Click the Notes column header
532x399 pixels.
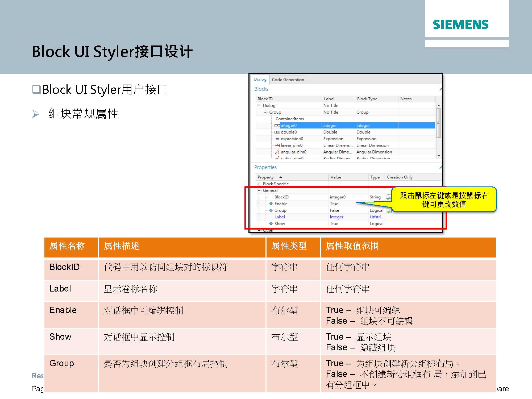coord(417,99)
